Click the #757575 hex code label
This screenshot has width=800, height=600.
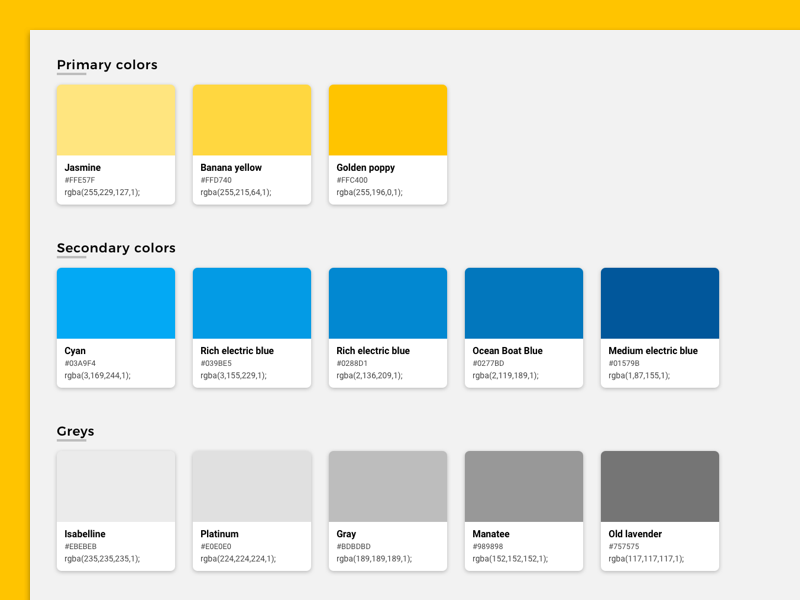(623, 546)
